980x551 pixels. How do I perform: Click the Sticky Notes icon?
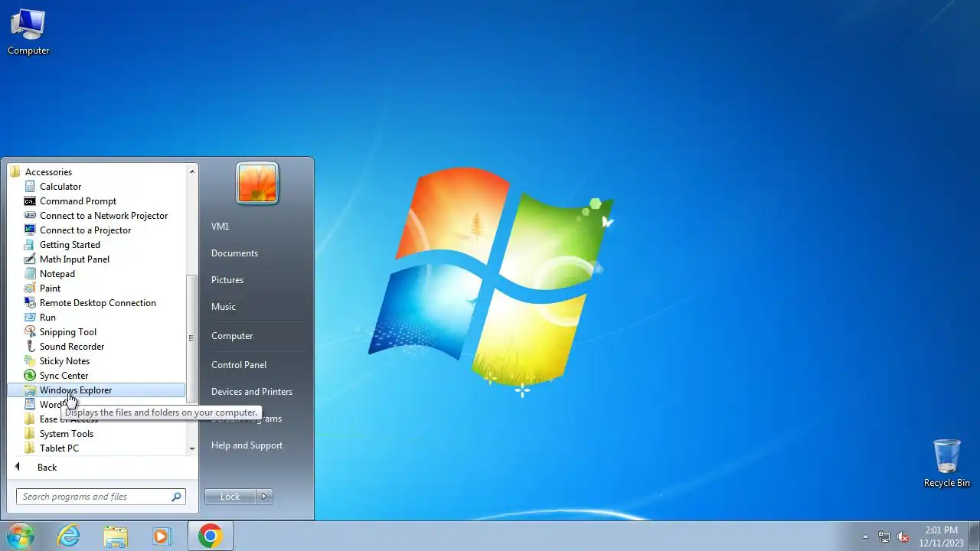30,361
